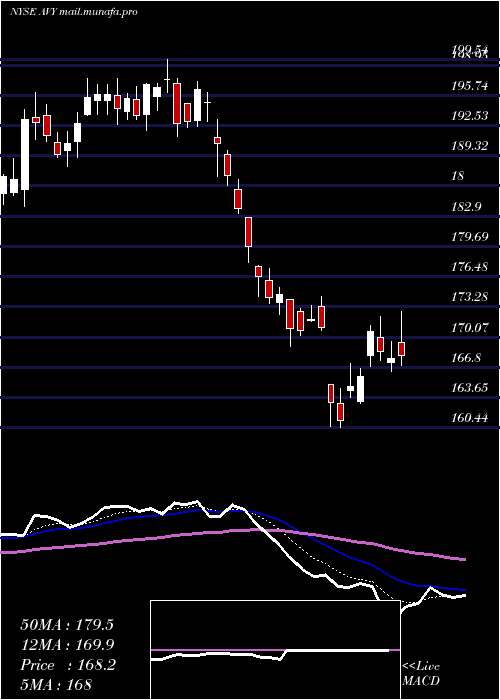Click the 192.53 price level label
The image size is (500, 700).
pyautogui.click(x=469, y=116)
